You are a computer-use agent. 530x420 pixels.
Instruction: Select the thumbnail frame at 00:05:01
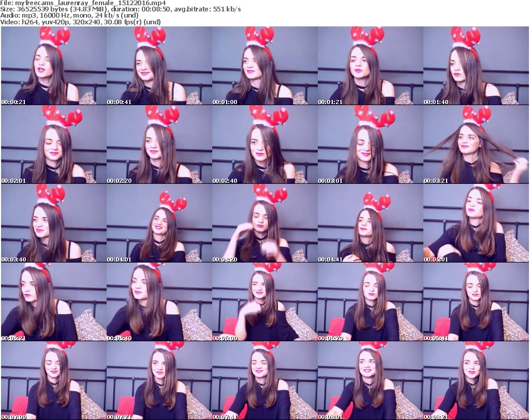click(x=476, y=223)
